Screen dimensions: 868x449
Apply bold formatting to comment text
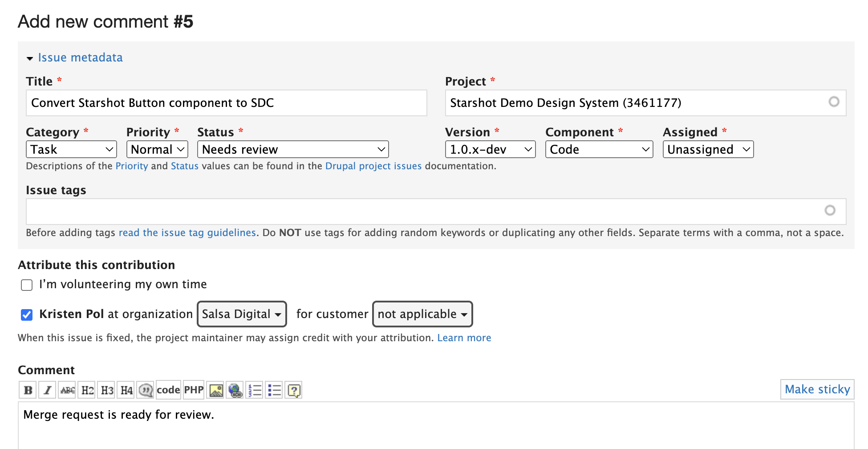click(28, 389)
